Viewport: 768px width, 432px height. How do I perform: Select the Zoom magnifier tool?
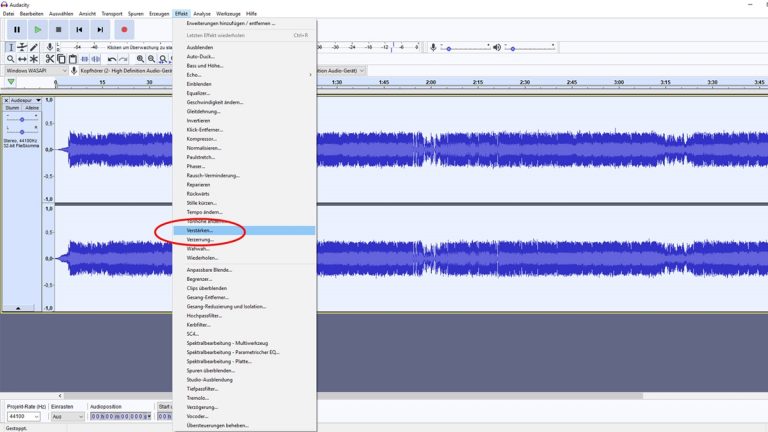pos(10,59)
